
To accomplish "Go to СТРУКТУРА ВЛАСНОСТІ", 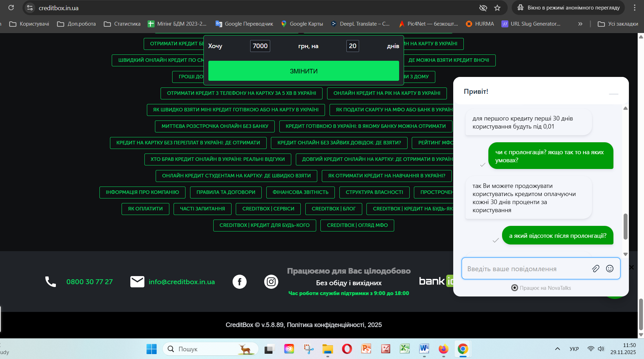I will pyautogui.click(x=374, y=192).
